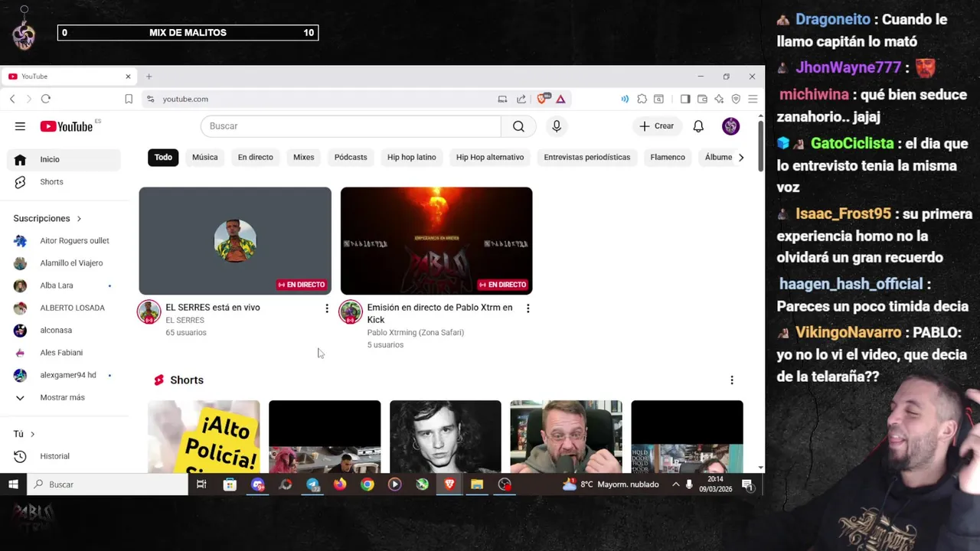Go back with the browser back arrow
The height and width of the screenshot is (551, 980).
click(12, 99)
